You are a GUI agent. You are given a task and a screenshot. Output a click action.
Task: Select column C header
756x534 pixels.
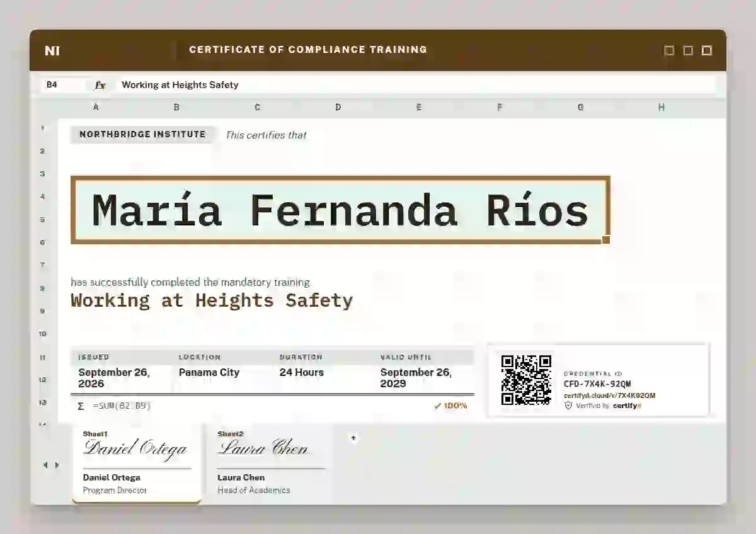(257, 108)
